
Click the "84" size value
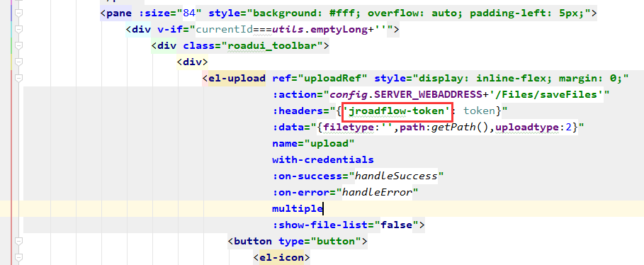(189, 13)
